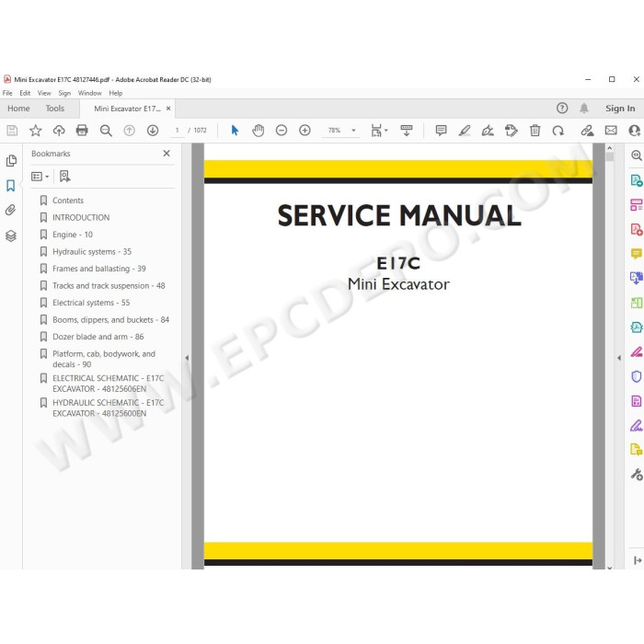Click scrollbar up arrow of document
Screen dimensions: 644x644
[609, 148]
